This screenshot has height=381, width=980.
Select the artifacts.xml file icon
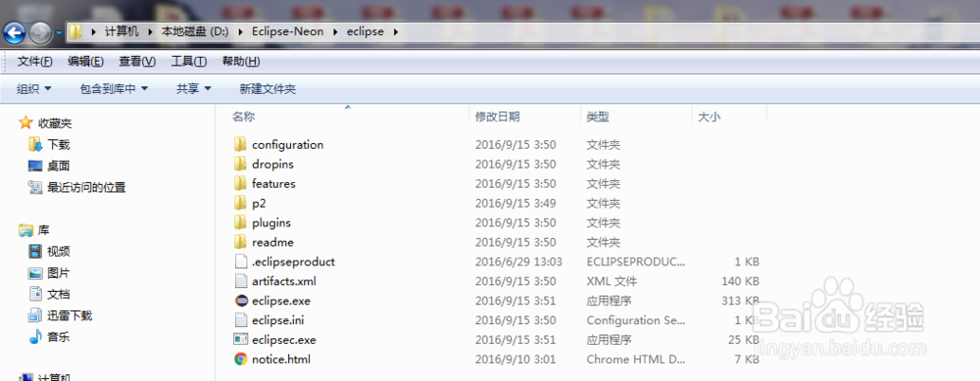(241, 281)
